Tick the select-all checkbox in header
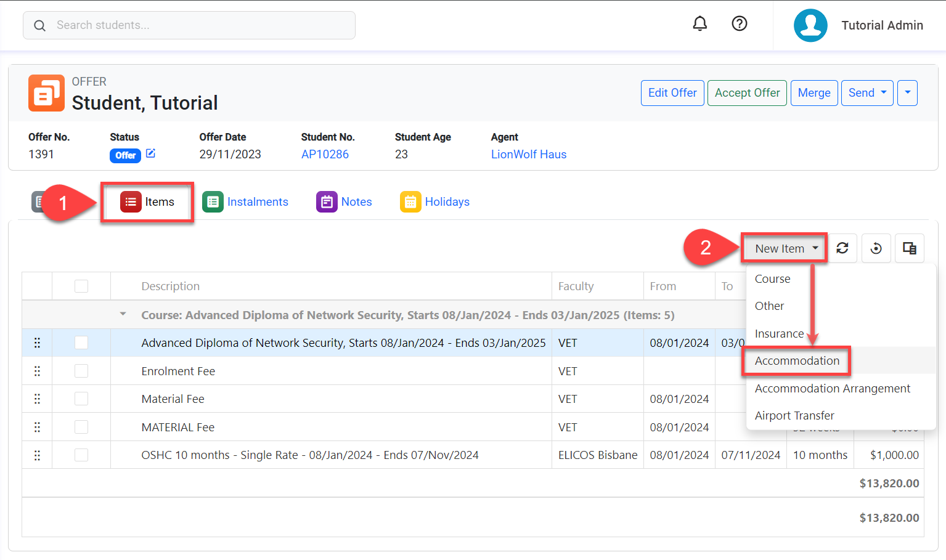Image resolution: width=946 pixels, height=560 pixels. pos(81,286)
